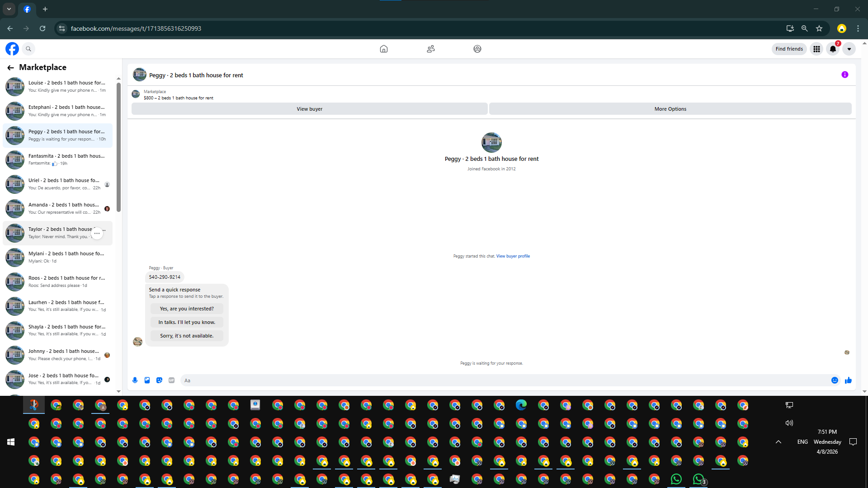The width and height of the screenshot is (868, 488).
Task: Send 'Sorry, it's not available.' quick response
Action: tap(187, 336)
